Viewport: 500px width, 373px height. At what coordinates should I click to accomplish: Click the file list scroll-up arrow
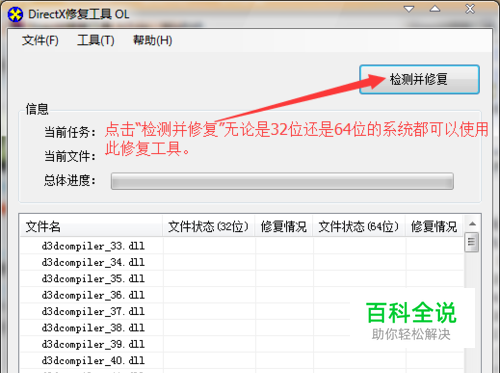(x=472, y=224)
